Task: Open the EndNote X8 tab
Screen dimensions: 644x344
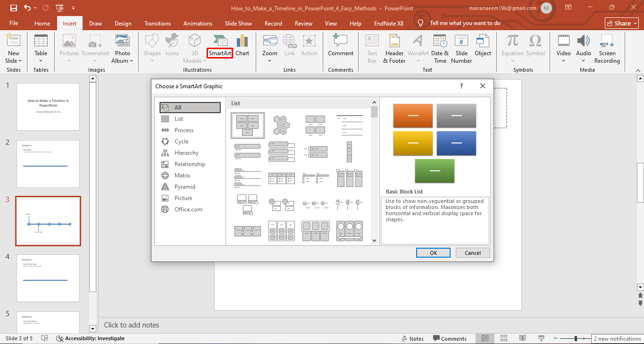Action: pyautogui.click(x=388, y=23)
